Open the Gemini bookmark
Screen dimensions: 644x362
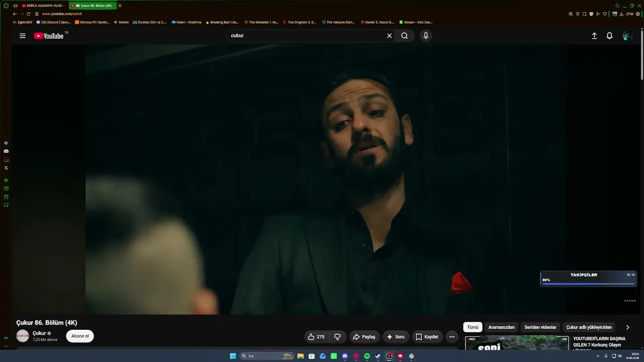[122, 22]
